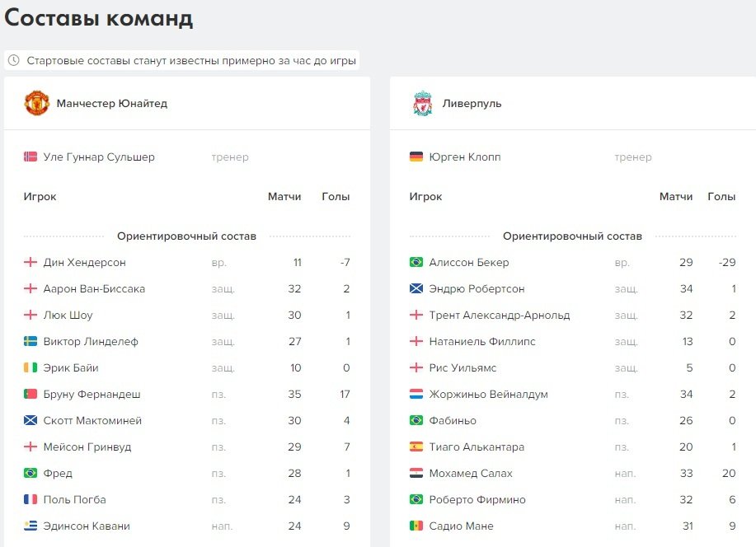Click Norway flag next to Сульшер

[31, 157]
